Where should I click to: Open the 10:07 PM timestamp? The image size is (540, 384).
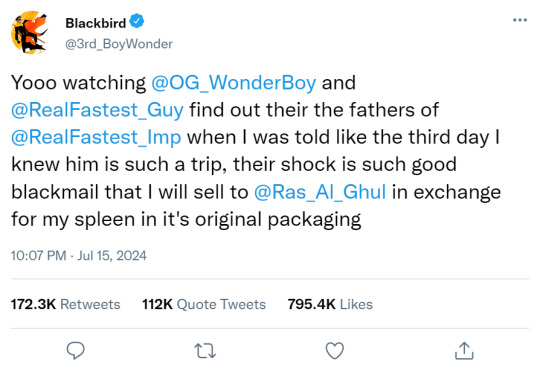point(38,256)
